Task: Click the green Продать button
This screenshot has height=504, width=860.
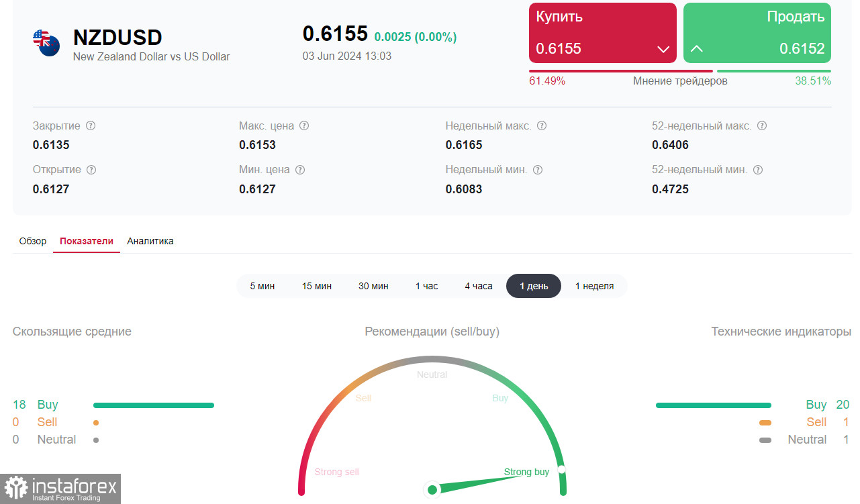Action: (x=757, y=33)
